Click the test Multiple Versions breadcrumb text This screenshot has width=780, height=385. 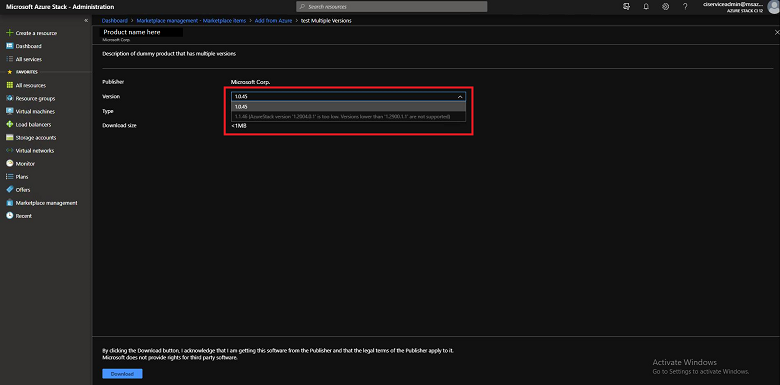point(326,20)
